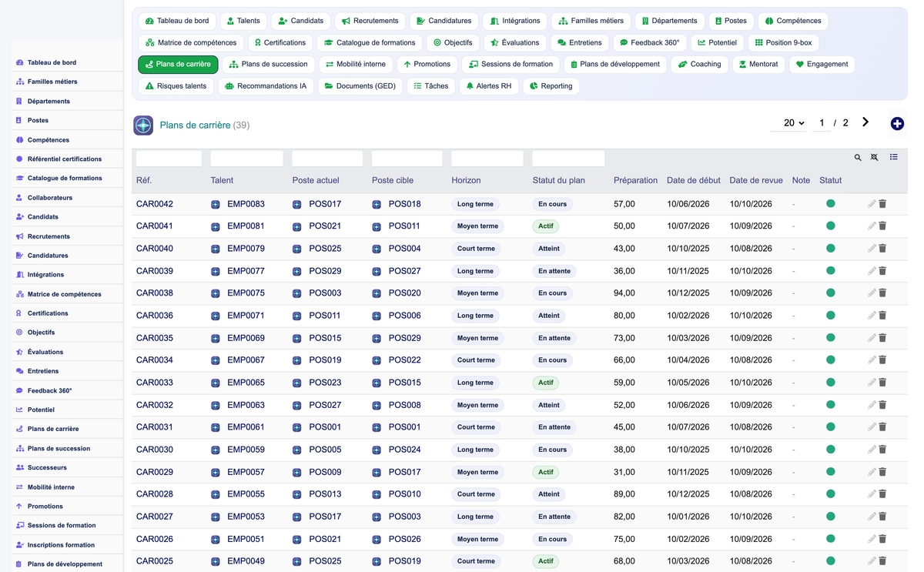Click the clear search filter icon
Screen dimensions: 924x572
(875, 158)
